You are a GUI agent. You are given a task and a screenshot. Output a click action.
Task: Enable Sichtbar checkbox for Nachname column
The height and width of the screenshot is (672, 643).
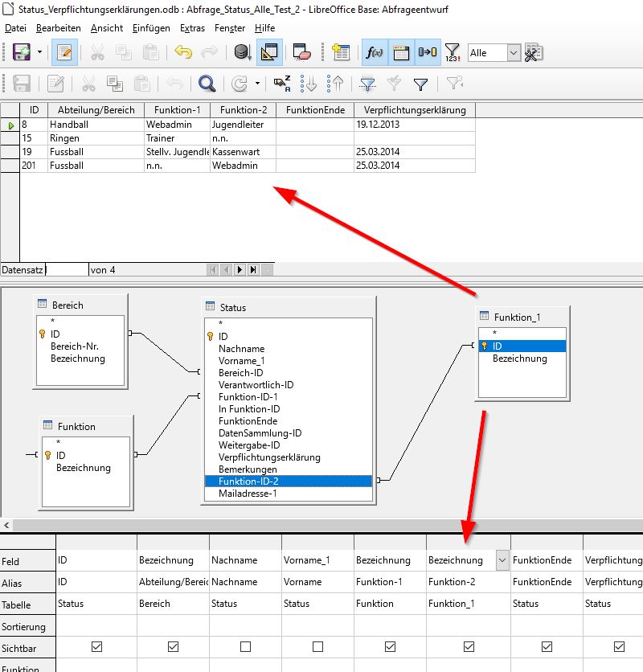click(246, 646)
